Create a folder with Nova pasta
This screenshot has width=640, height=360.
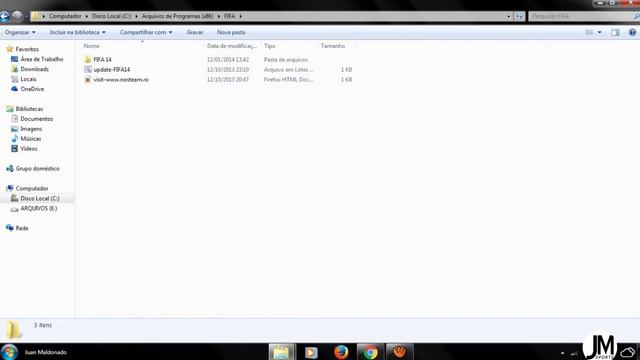(231, 32)
